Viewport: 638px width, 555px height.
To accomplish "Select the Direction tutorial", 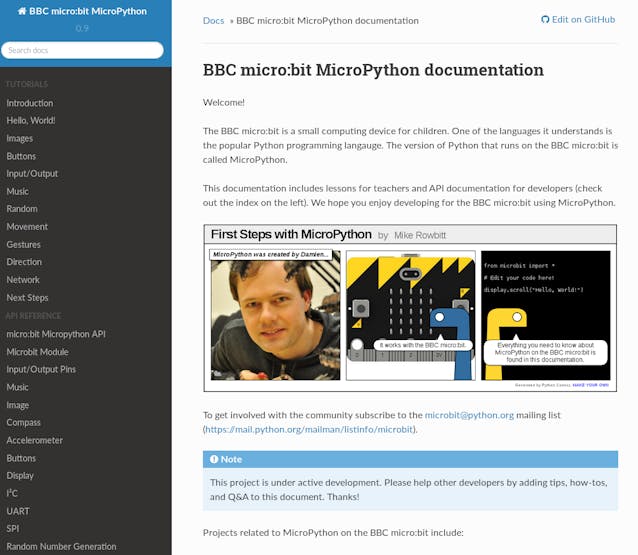I will click(x=24, y=262).
